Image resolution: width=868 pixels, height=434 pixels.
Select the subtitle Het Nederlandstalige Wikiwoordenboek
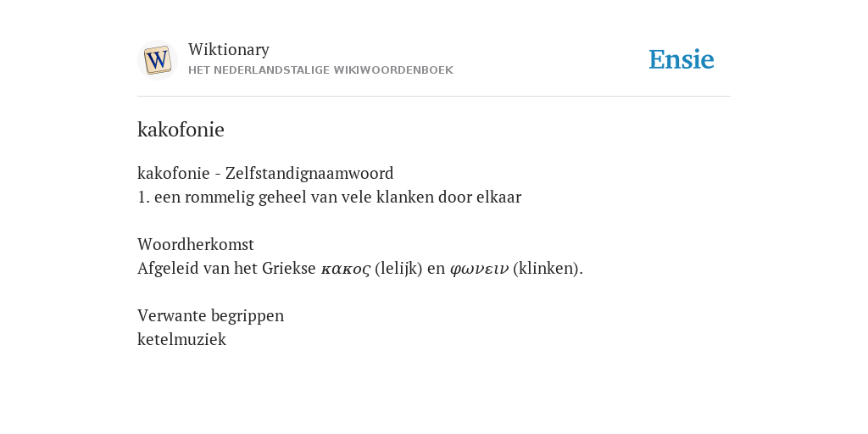pyautogui.click(x=320, y=70)
